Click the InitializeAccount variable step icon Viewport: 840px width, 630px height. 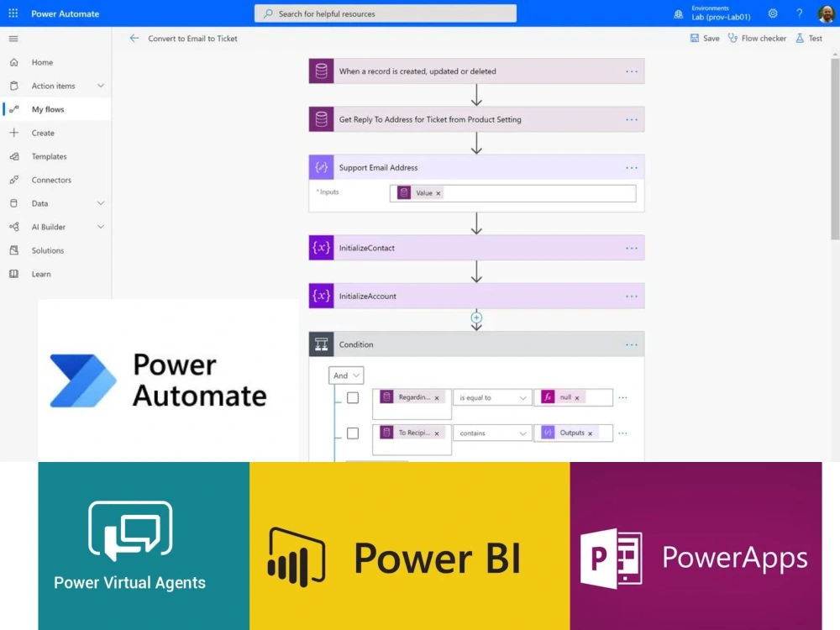(321, 296)
